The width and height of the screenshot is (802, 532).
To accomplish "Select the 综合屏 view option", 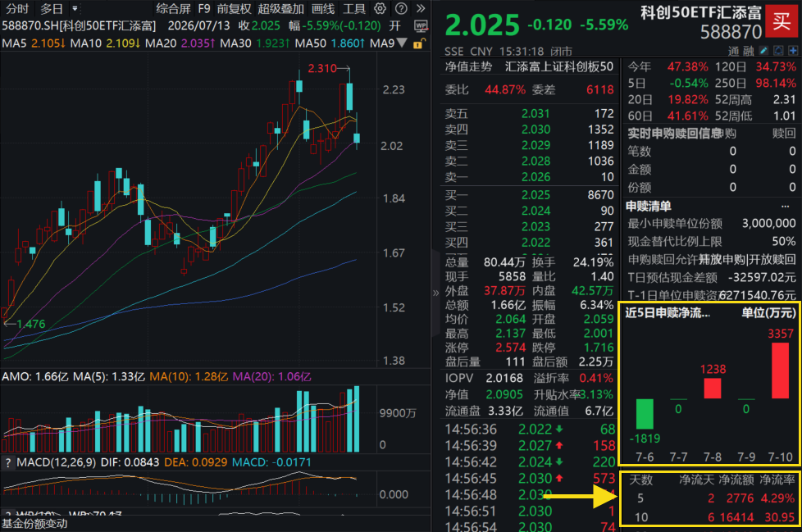I will click(x=173, y=9).
